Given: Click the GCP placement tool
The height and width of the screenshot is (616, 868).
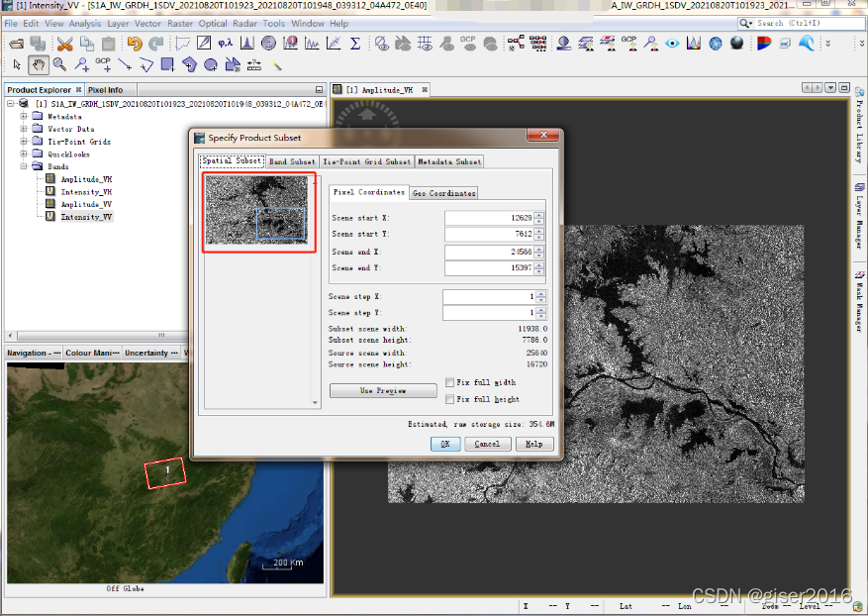Looking at the screenshot, I should [x=103, y=63].
